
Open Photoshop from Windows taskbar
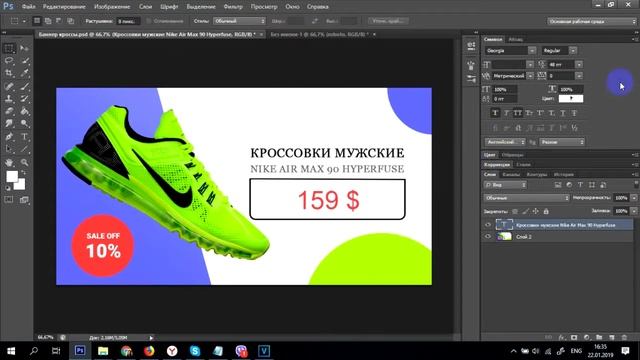[x=80, y=351]
